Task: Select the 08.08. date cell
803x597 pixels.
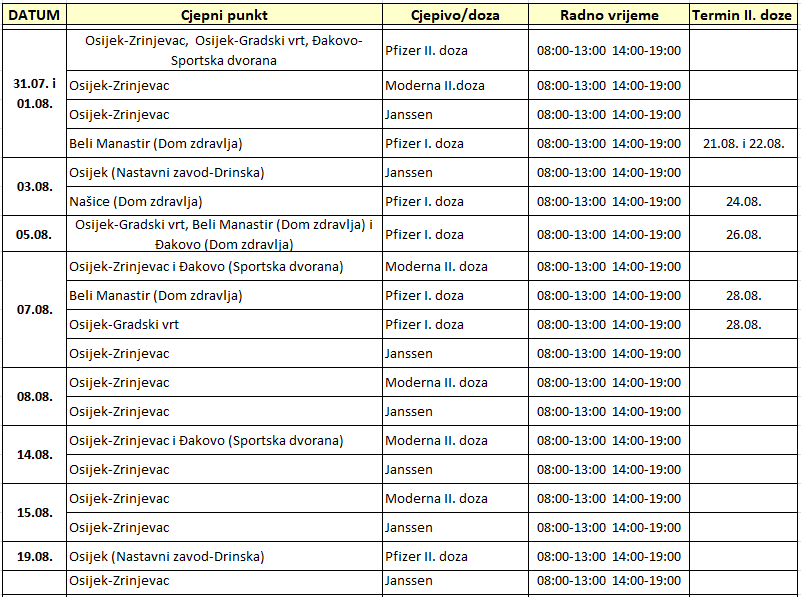Action: 34,397
